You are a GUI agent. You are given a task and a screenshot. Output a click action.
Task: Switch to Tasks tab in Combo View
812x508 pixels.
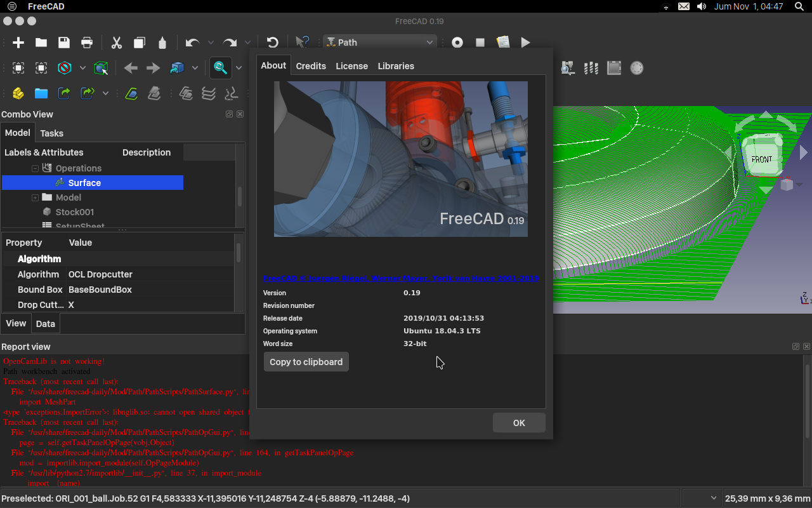(x=51, y=133)
